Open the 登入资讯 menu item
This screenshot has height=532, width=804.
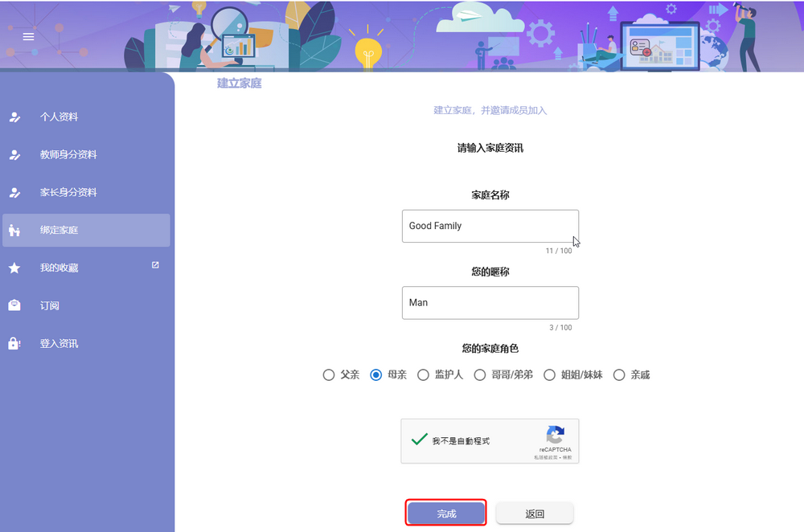click(59, 344)
